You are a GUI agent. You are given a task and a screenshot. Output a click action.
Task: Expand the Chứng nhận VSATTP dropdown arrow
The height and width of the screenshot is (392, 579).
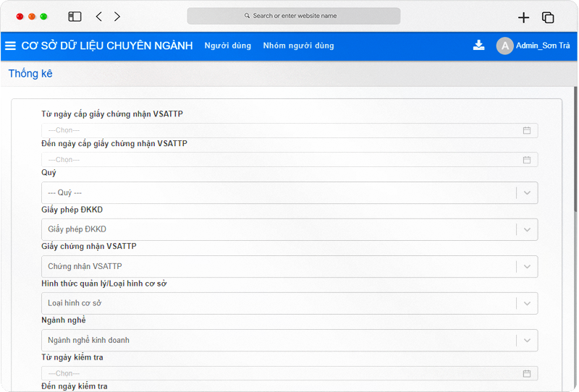(x=527, y=266)
